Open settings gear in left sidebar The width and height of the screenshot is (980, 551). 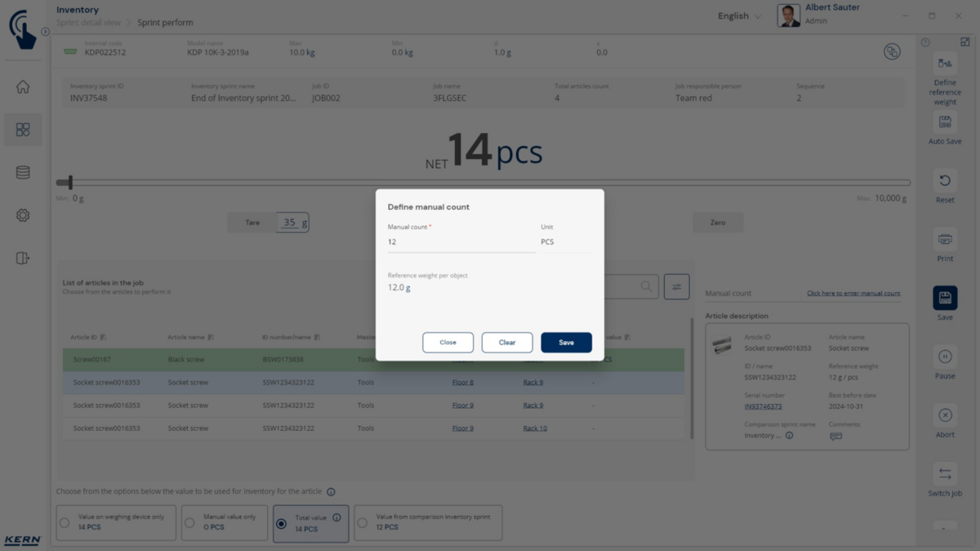[x=23, y=216]
